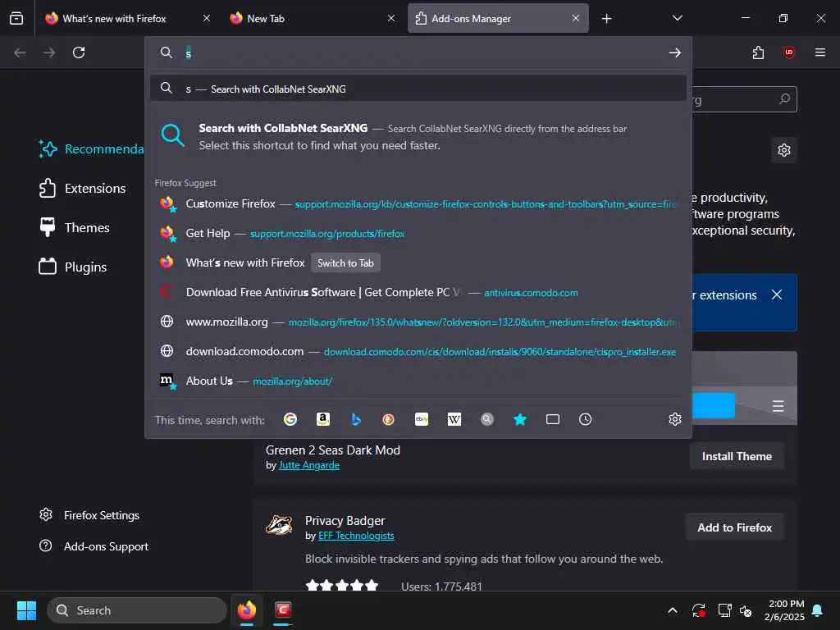Open Plugins category in sidebar
Screen dimensions: 840x630
(73, 267)
